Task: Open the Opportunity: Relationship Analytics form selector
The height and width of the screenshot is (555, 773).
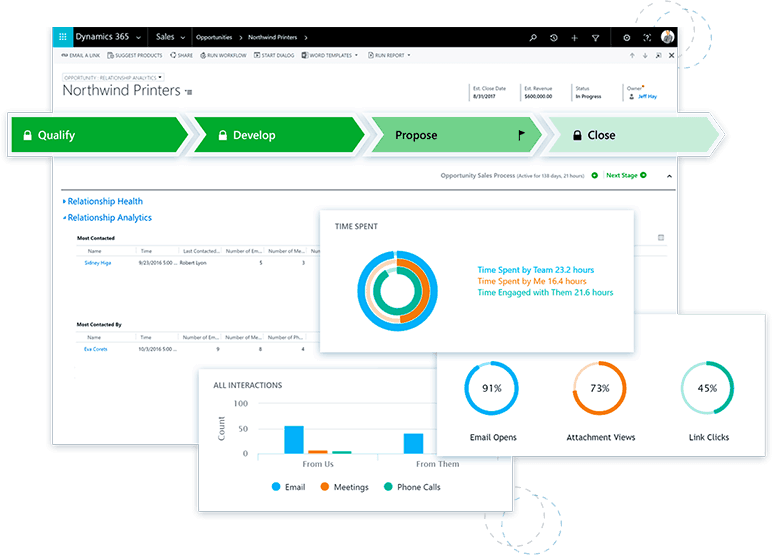Action: pos(113,78)
